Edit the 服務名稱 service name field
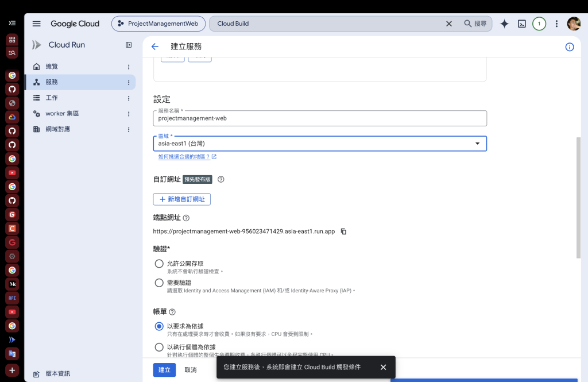588x382 pixels. click(320, 118)
